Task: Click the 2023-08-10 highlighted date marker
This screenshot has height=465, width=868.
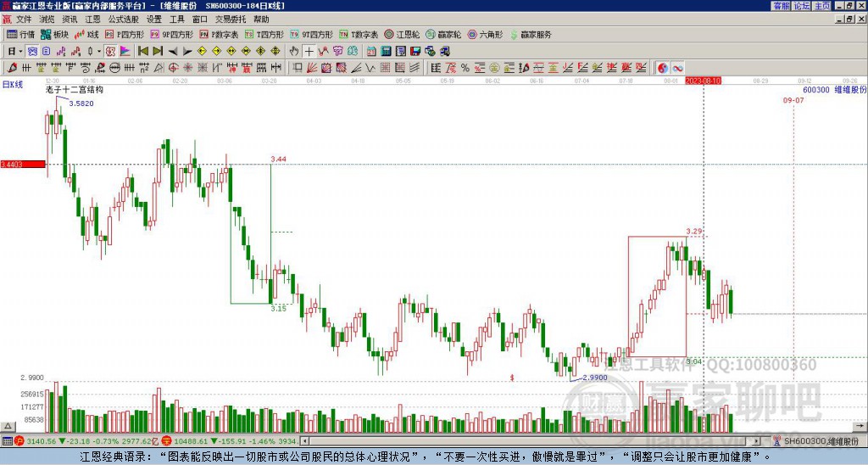Action: pyautogui.click(x=703, y=81)
